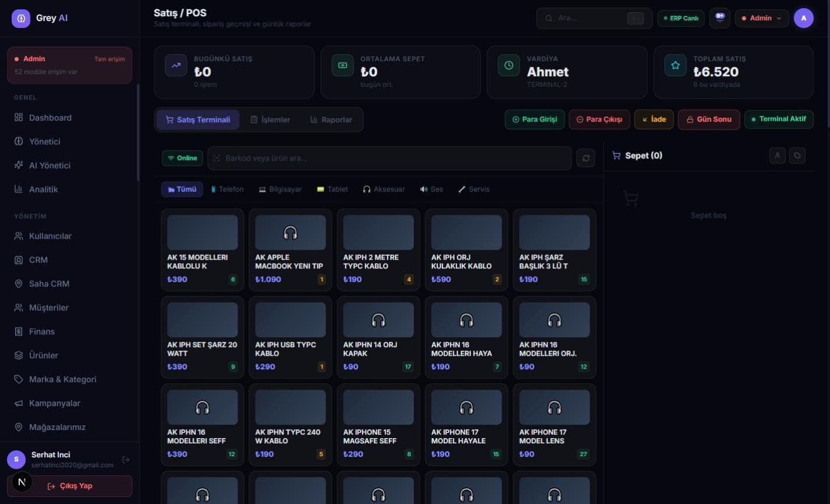
Task: Refresh the product list icon
Action: [585, 158]
